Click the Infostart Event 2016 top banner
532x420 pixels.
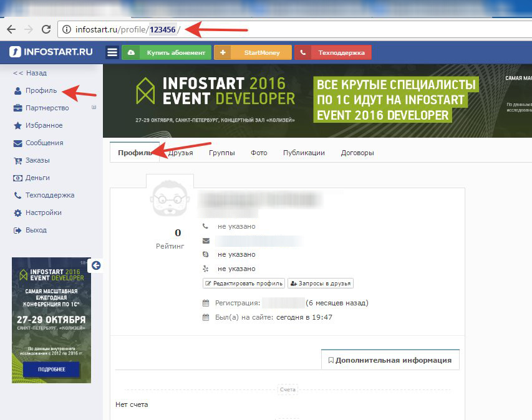pyautogui.click(x=317, y=101)
